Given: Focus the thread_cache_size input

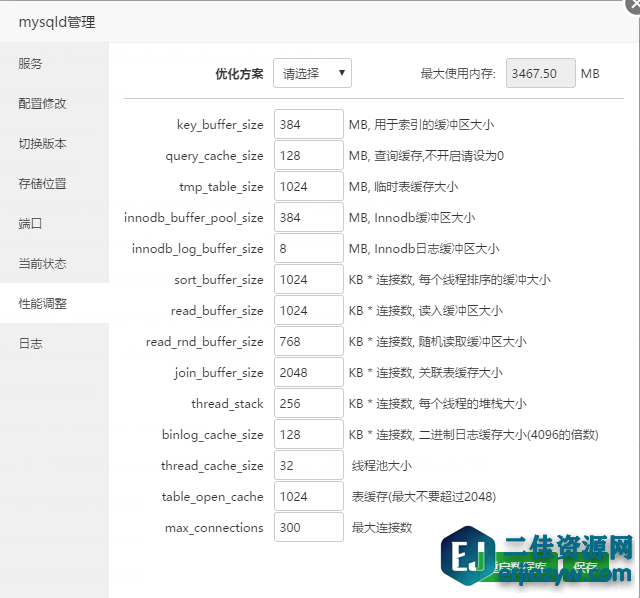Looking at the screenshot, I should pyautogui.click(x=309, y=465).
